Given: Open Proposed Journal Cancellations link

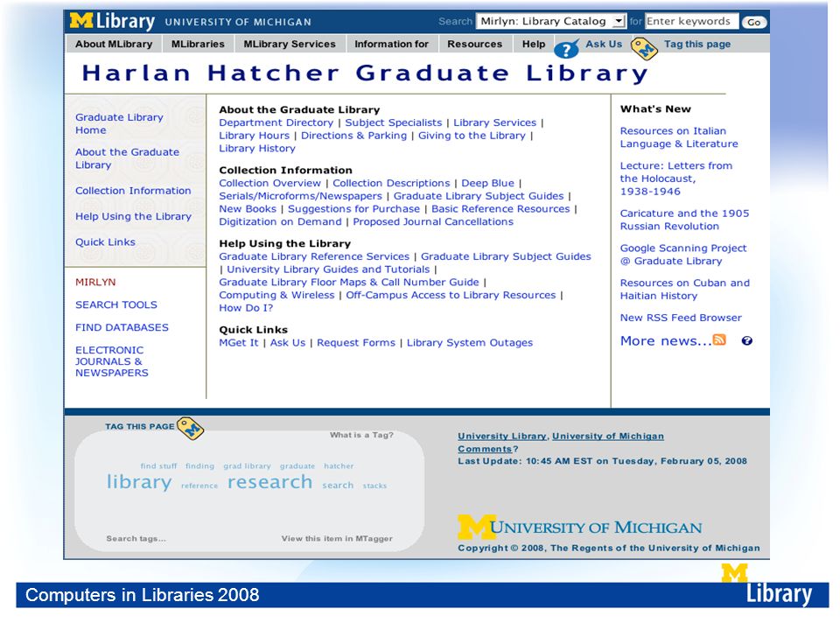Looking at the screenshot, I should tap(433, 221).
